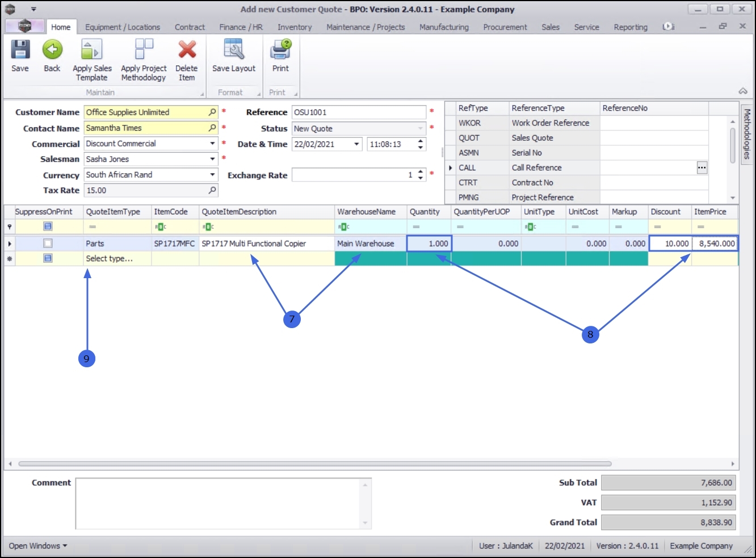This screenshot has height=558, width=756.
Task: Open the Inventory tab
Action: [295, 27]
